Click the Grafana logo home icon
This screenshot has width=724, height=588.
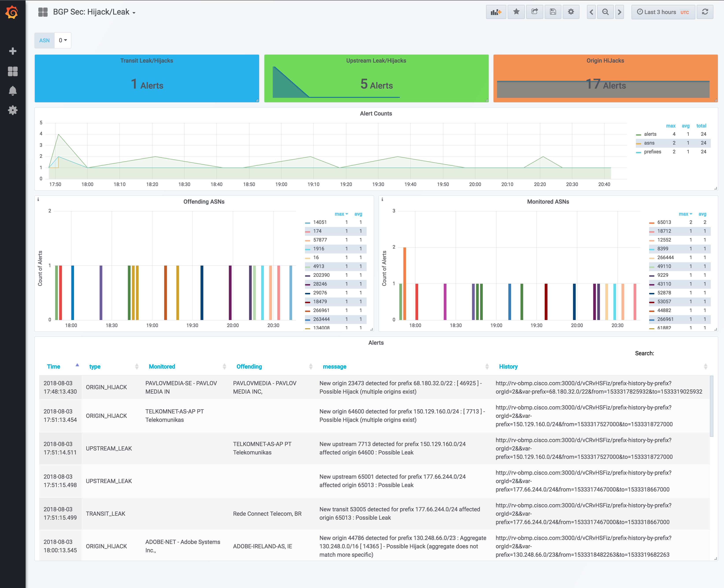pos(12,13)
